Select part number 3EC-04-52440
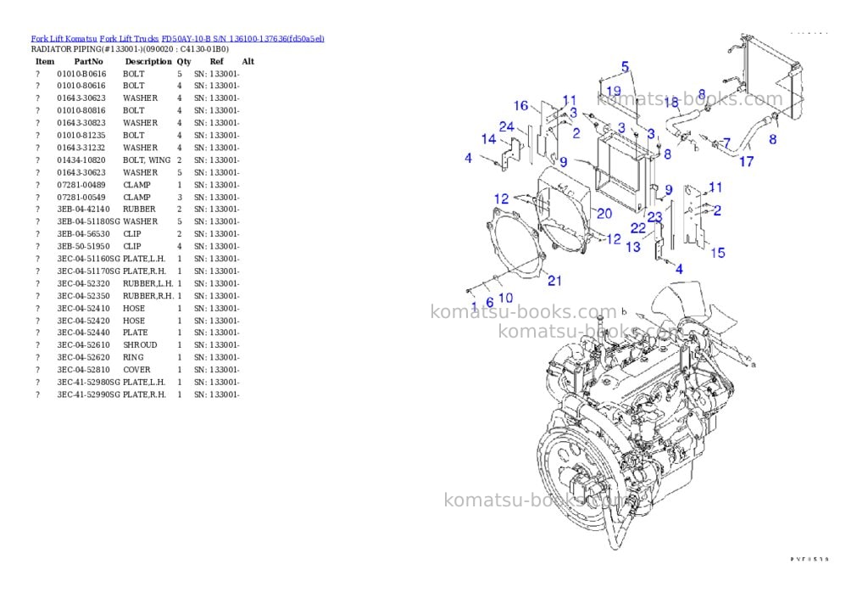This screenshot has width=868, height=615. click(x=84, y=333)
